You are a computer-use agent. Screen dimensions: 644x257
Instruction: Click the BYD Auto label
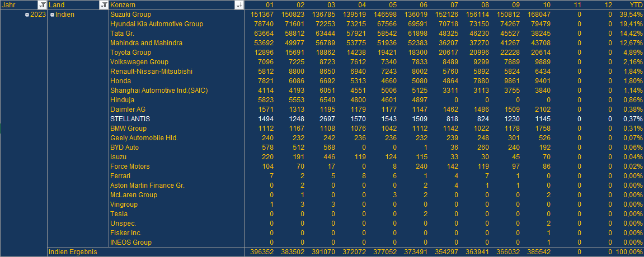[124, 147]
